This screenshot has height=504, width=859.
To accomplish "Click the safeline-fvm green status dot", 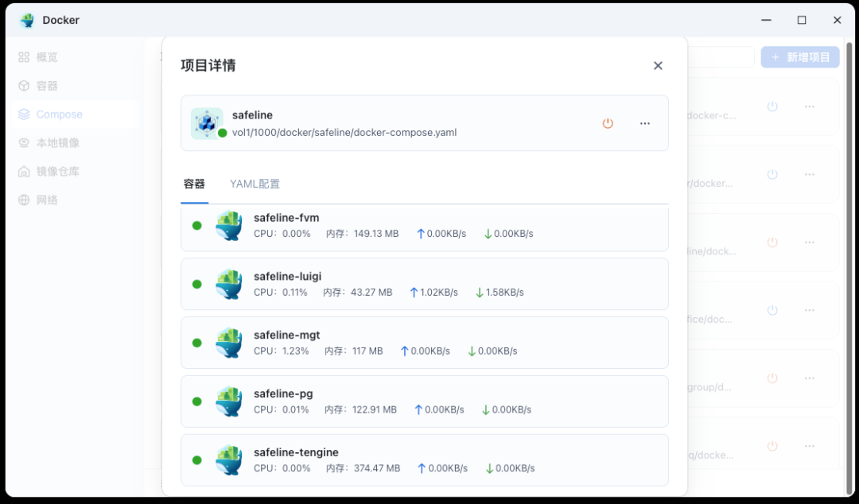I will [197, 226].
